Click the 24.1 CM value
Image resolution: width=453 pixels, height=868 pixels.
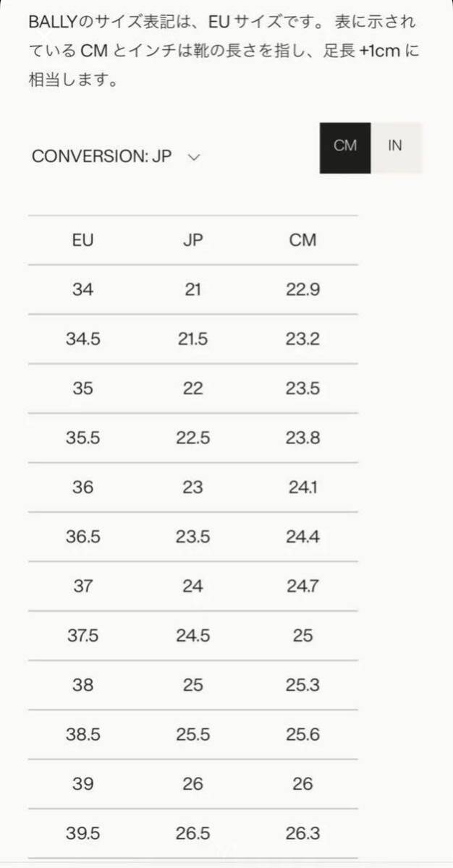tap(302, 487)
